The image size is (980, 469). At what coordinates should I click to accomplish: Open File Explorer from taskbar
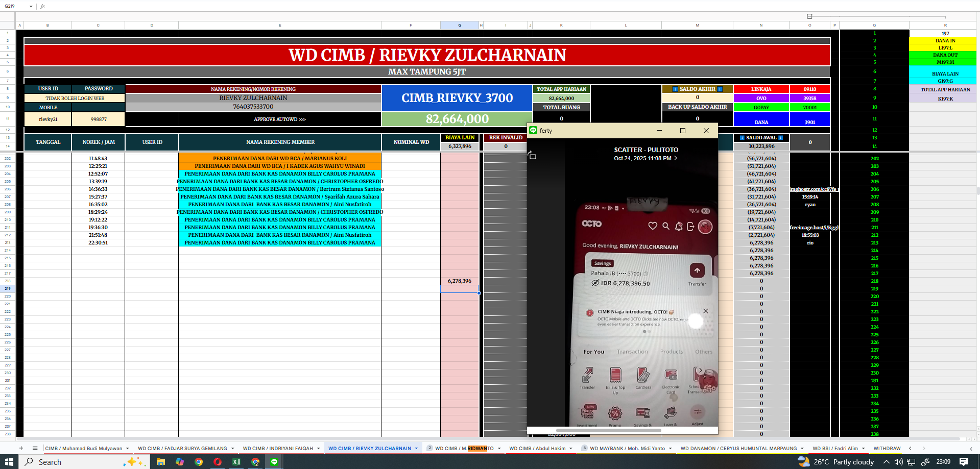point(161,461)
